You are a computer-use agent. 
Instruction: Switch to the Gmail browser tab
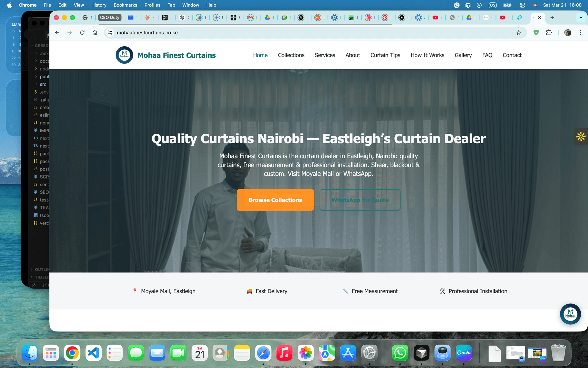[x=251, y=17]
